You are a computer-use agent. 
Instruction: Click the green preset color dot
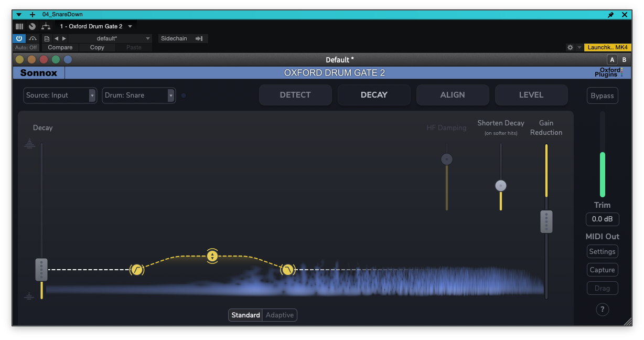coord(56,60)
